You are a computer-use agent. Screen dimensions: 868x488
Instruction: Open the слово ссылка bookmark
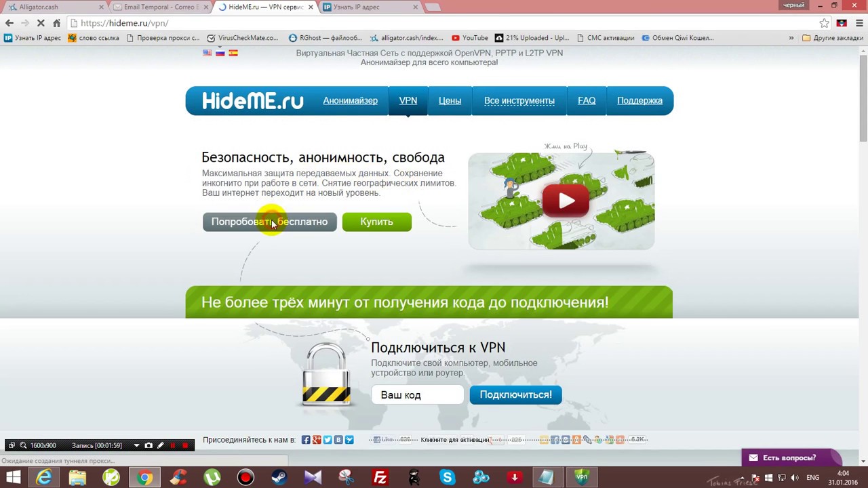(94, 38)
